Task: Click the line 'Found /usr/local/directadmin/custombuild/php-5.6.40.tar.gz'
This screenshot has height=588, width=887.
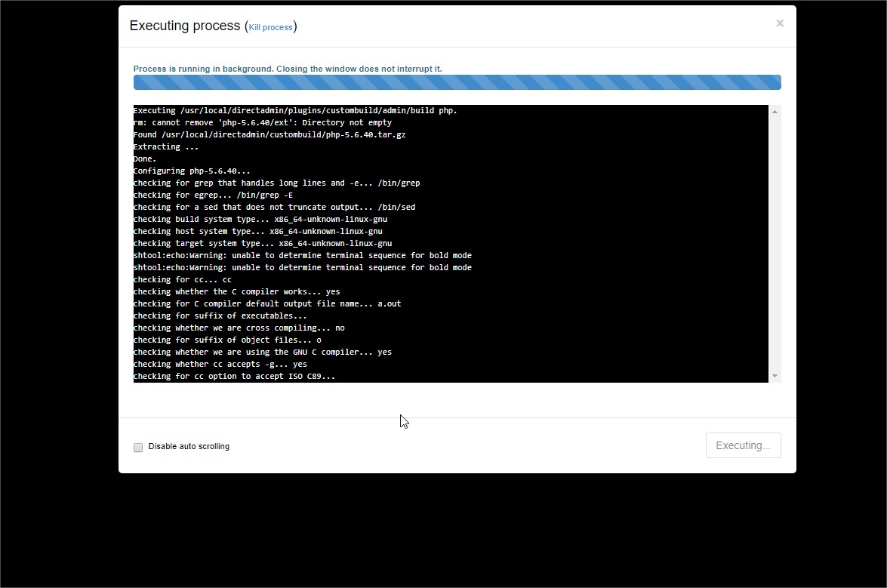Action: coord(269,134)
